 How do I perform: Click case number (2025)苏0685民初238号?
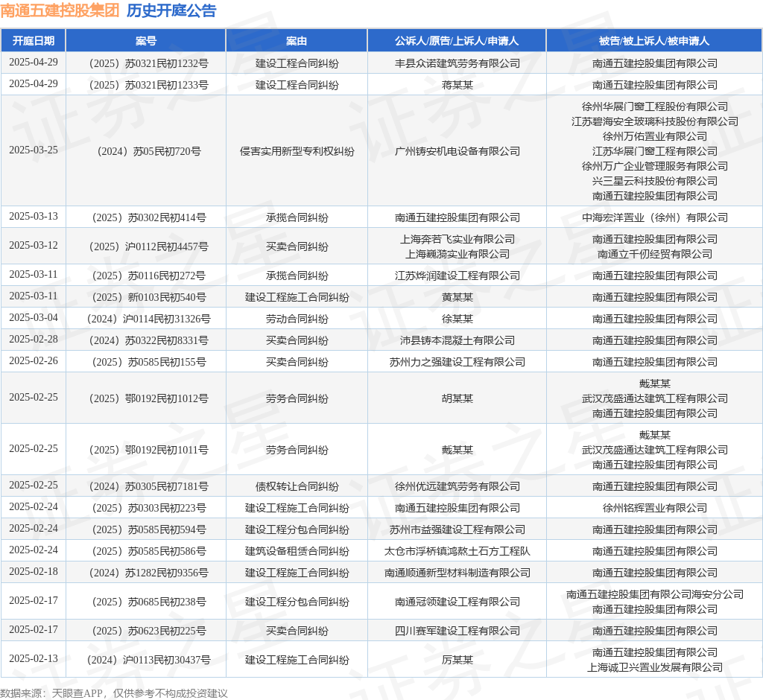tap(146, 602)
